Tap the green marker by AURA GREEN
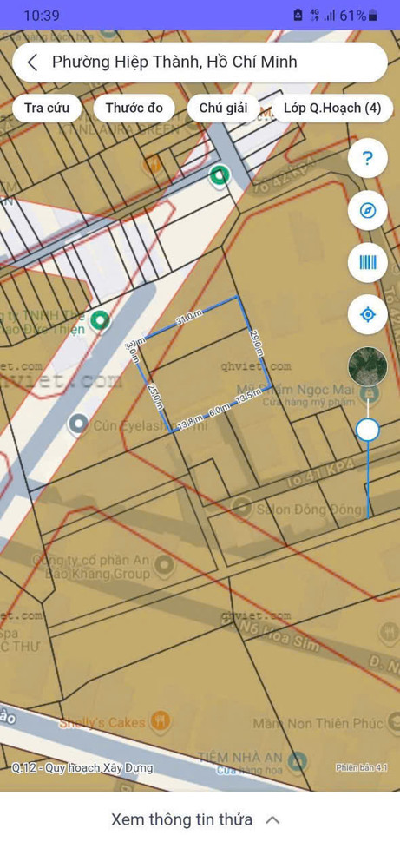This screenshot has height=868, width=400. pos(220,176)
